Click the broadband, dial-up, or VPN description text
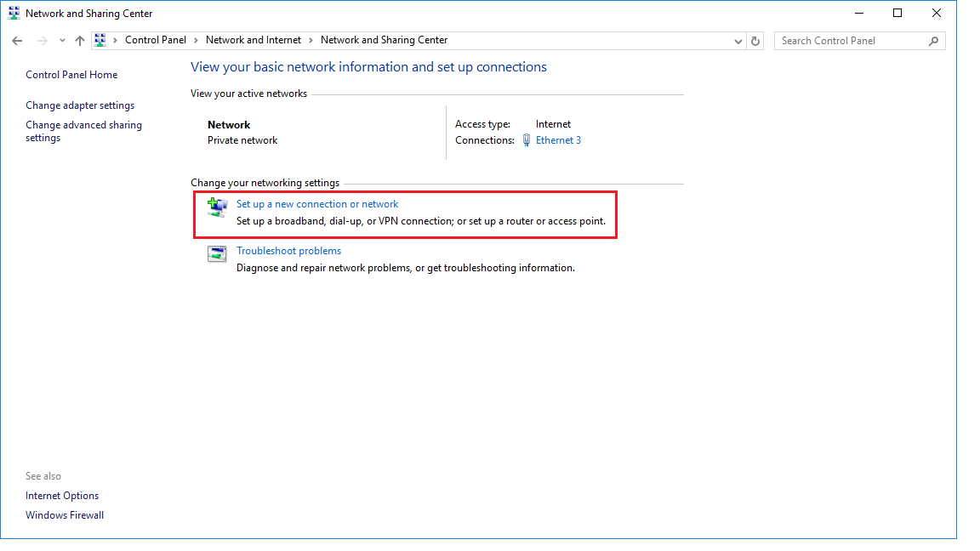Screen dimensions: 980x551 click(420, 220)
